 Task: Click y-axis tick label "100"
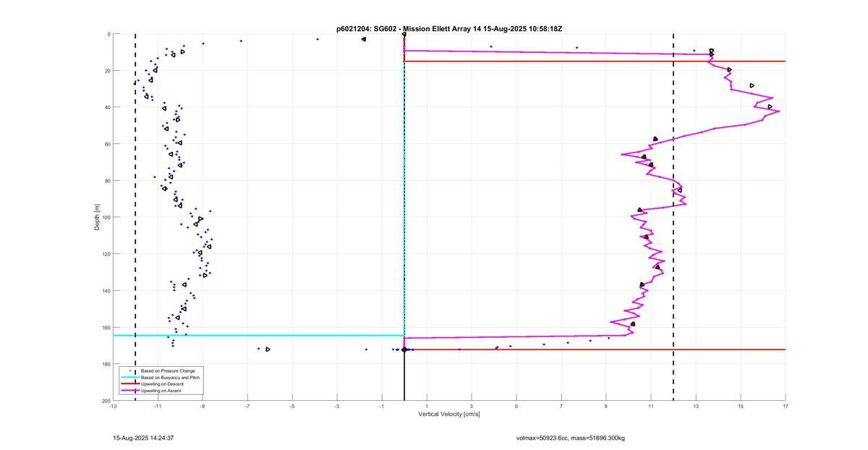(106, 217)
